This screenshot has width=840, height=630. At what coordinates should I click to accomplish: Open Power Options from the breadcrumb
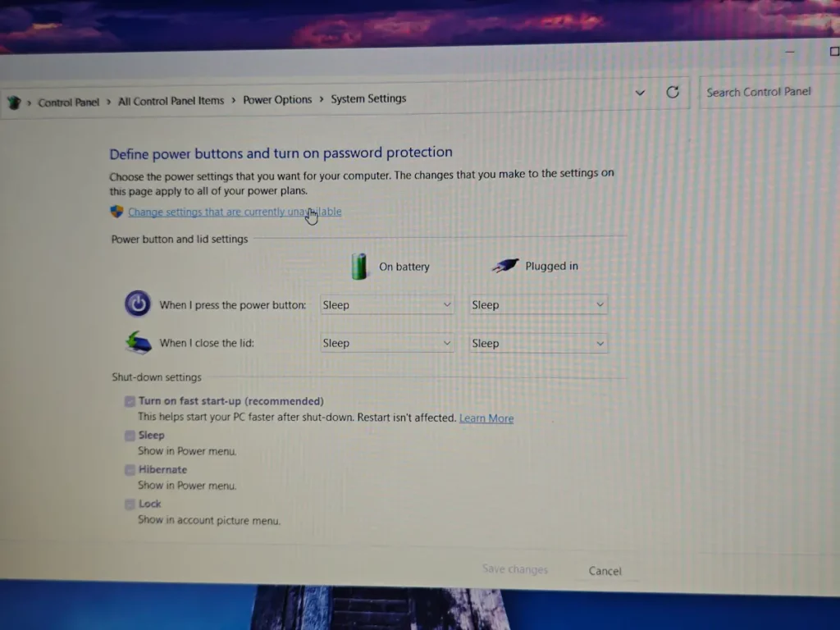(277, 99)
